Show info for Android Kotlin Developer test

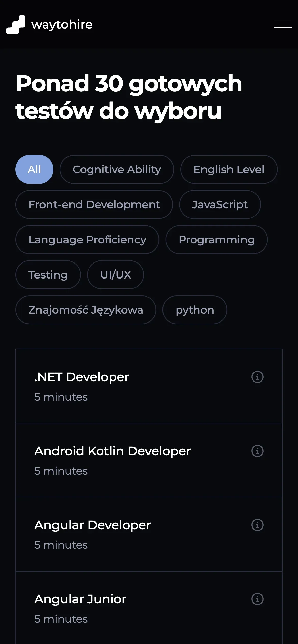click(x=257, y=451)
